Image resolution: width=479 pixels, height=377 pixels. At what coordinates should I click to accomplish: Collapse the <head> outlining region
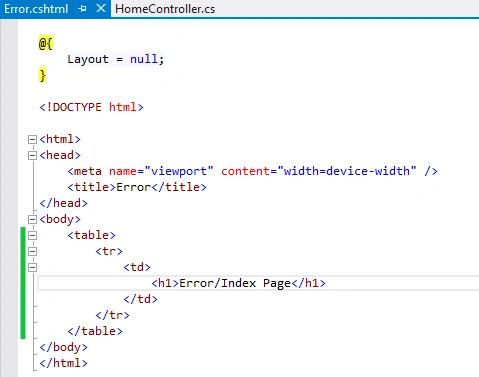coord(32,155)
